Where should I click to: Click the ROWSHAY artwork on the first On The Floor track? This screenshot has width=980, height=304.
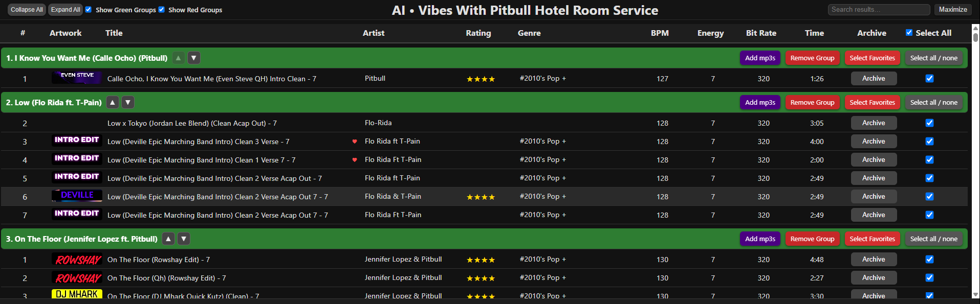pyautogui.click(x=77, y=260)
